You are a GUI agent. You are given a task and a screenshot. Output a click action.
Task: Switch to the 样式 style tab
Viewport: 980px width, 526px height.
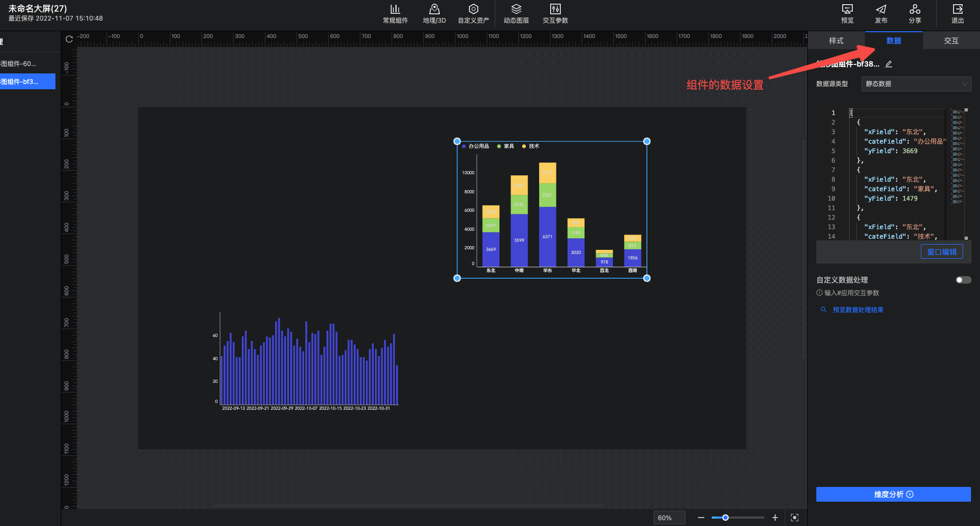836,41
